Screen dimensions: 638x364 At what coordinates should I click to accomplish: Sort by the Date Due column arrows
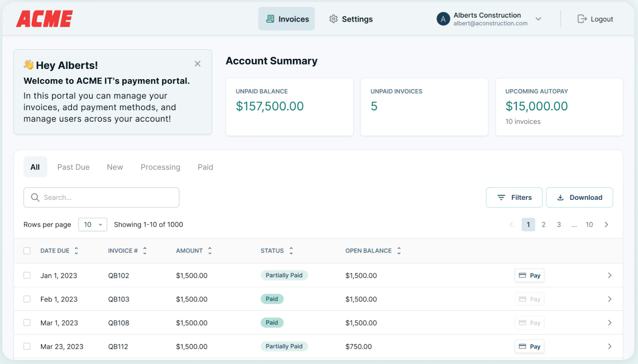[x=76, y=250]
